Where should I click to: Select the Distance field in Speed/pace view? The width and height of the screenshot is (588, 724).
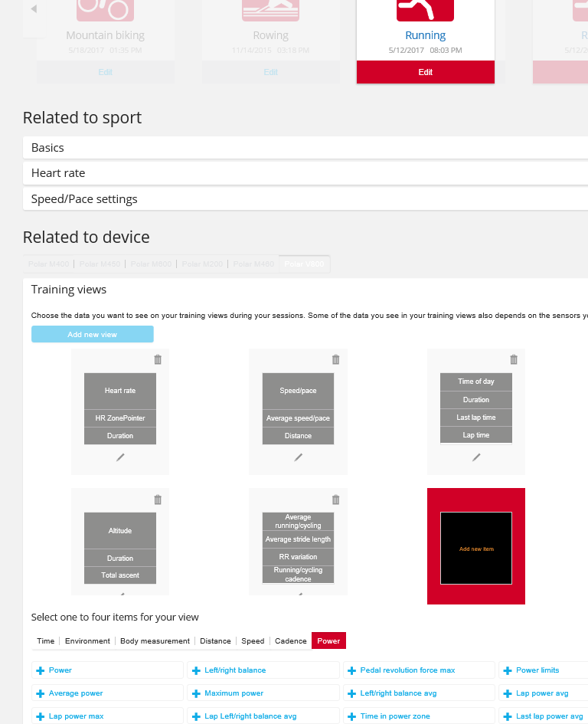(298, 436)
